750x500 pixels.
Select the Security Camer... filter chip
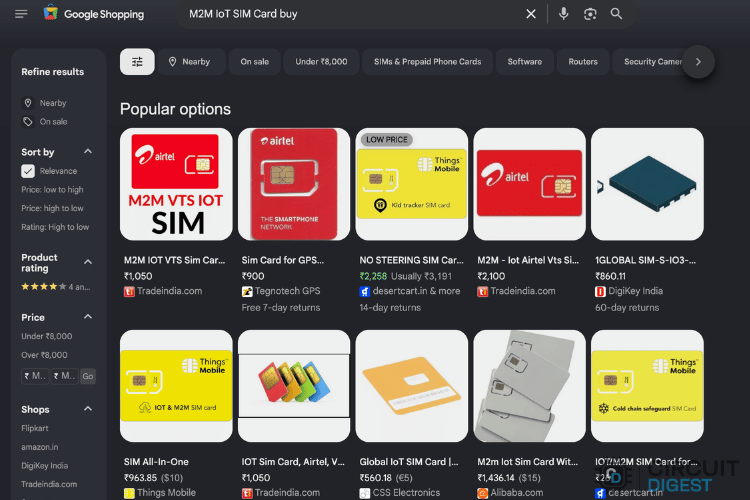pos(652,62)
